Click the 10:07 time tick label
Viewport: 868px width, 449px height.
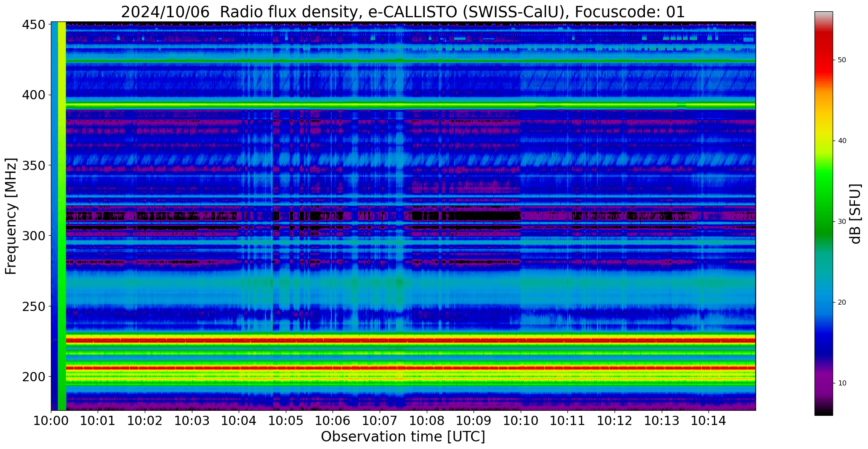point(380,421)
